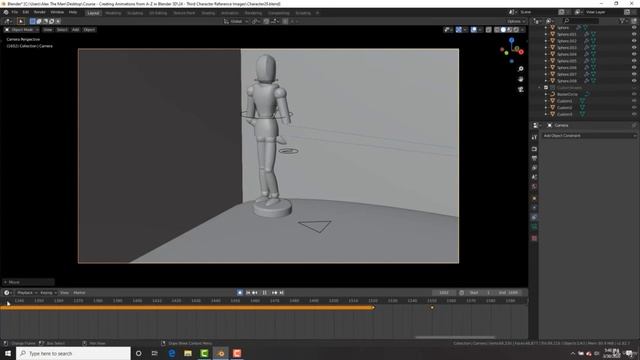
Task: Pause animation playback
Action: coord(264,293)
